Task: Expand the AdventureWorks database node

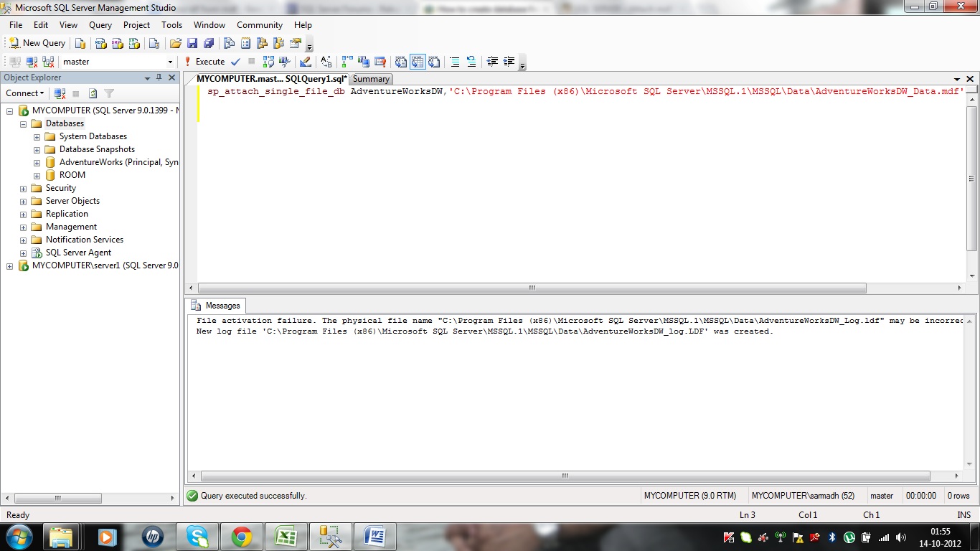Action: 37,162
